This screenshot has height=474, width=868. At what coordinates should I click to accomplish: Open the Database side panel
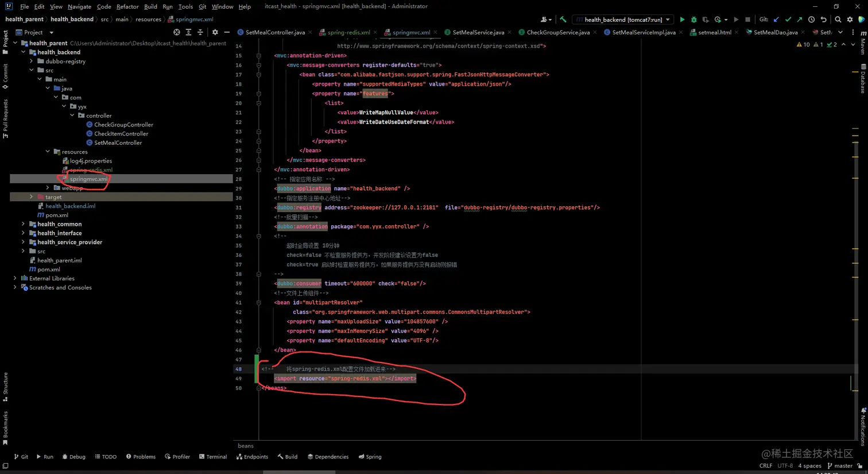pyautogui.click(x=863, y=79)
